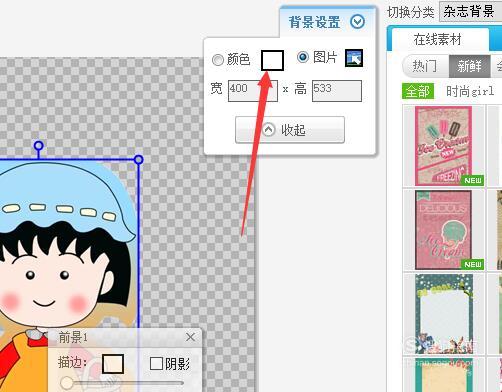Click the 高 height field showing 533
Viewport: 502px width, 392px height.
[x=337, y=91]
